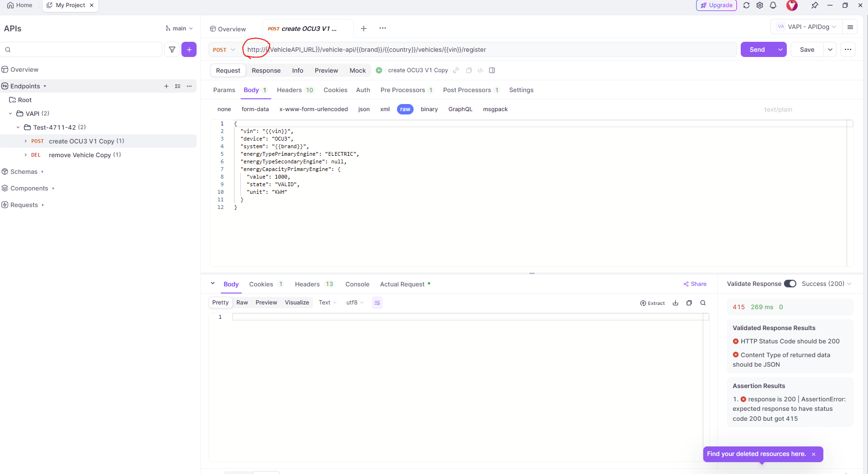Click the refresh sync icon in title bar
The height and width of the screenshot is (474, 868).
(746, 5)
